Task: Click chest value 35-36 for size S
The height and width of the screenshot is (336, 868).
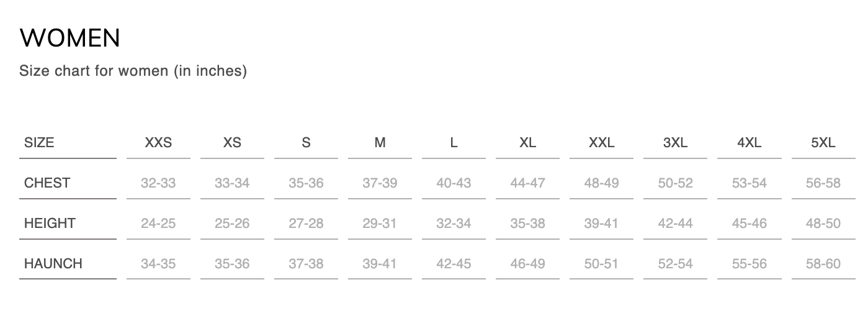Action: 306,183
